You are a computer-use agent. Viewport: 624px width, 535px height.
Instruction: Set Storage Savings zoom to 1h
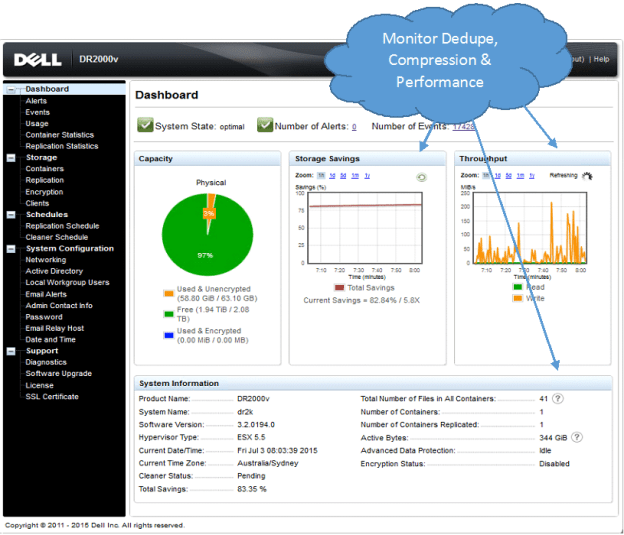pyautogui.click(x=321, y=176)
